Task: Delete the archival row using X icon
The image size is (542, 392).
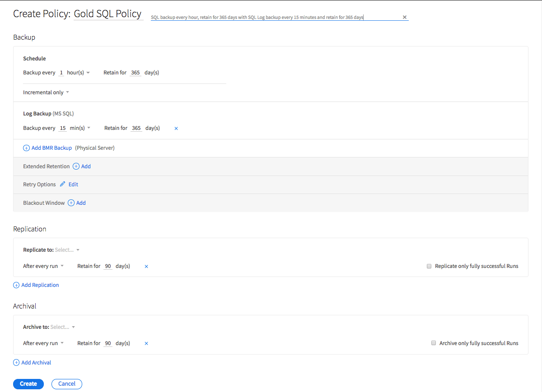Action: tap(146, 344)
